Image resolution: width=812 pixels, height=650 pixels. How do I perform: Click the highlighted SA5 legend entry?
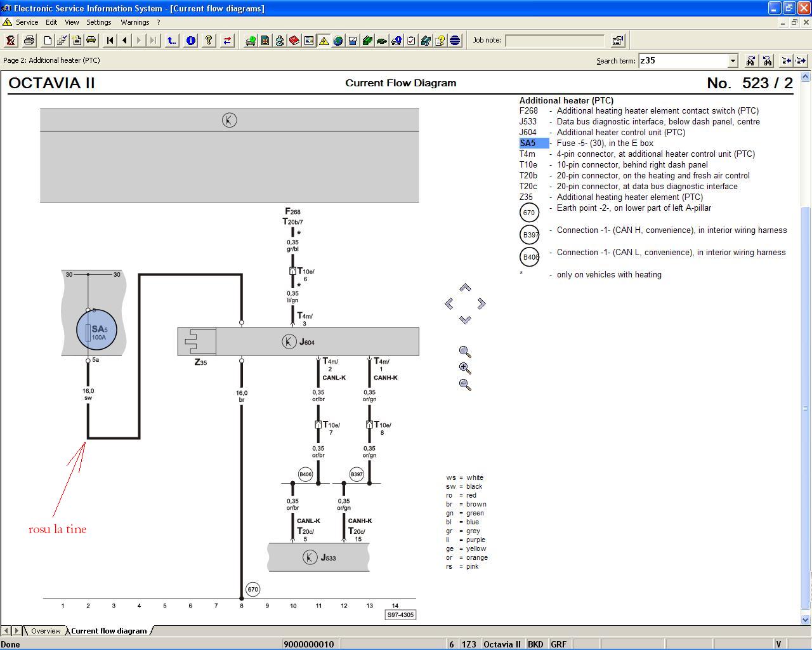click(x=534, y=143)
